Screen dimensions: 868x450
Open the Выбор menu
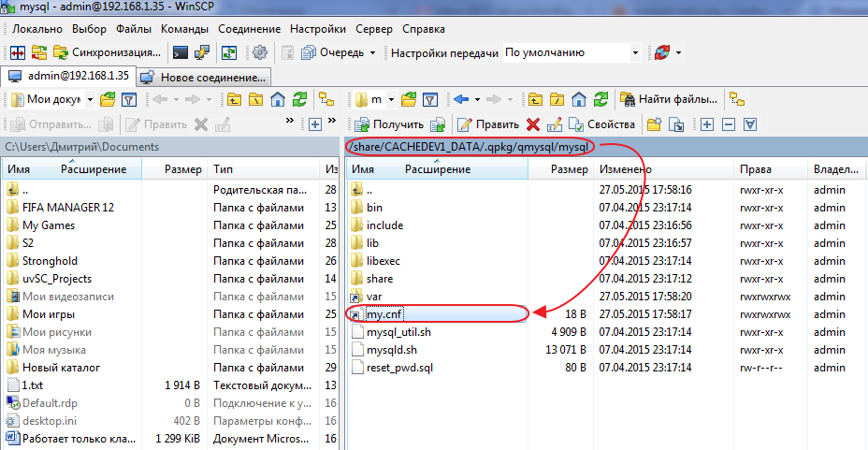89,29
